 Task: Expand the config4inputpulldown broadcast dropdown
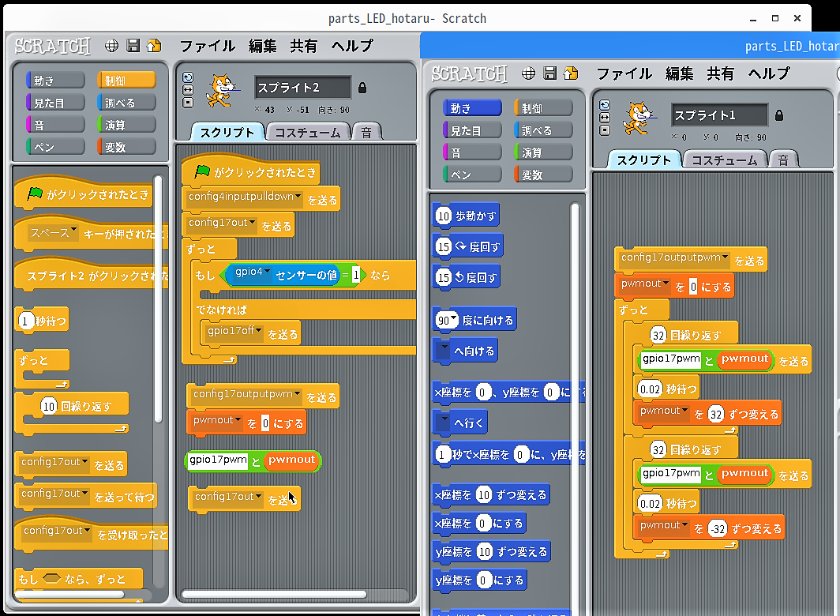pyautogui.click(x=298, y=196)
